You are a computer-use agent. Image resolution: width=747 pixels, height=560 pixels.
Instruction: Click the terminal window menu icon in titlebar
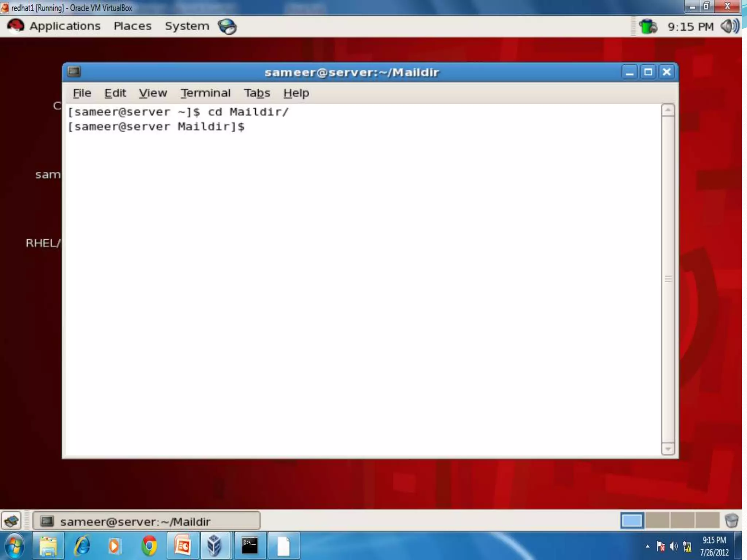pyautogui.click(x=74, y=71)
